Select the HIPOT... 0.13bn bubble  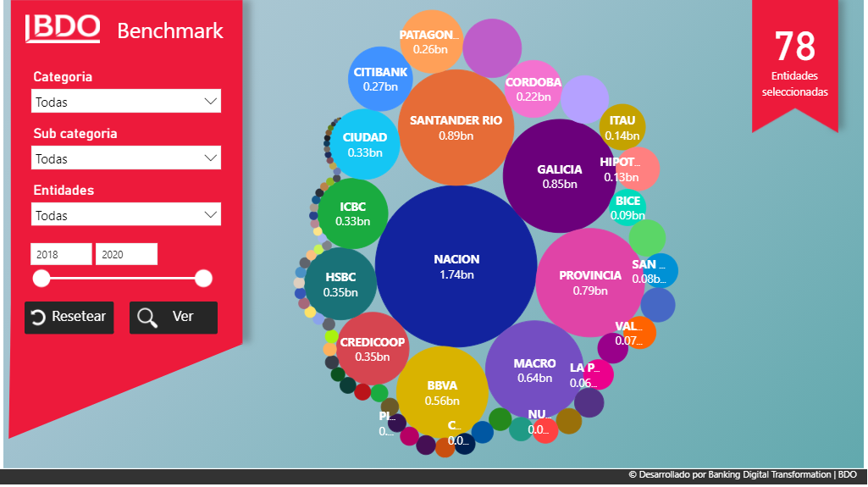point(637,169)
